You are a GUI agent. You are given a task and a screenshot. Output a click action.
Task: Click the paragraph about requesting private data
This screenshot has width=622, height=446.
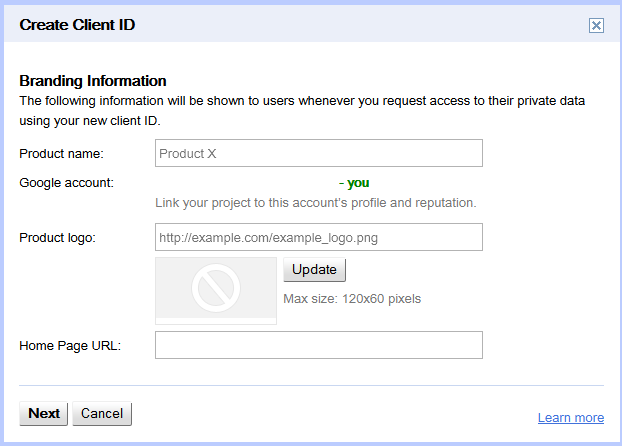click(x=302, y=111)
